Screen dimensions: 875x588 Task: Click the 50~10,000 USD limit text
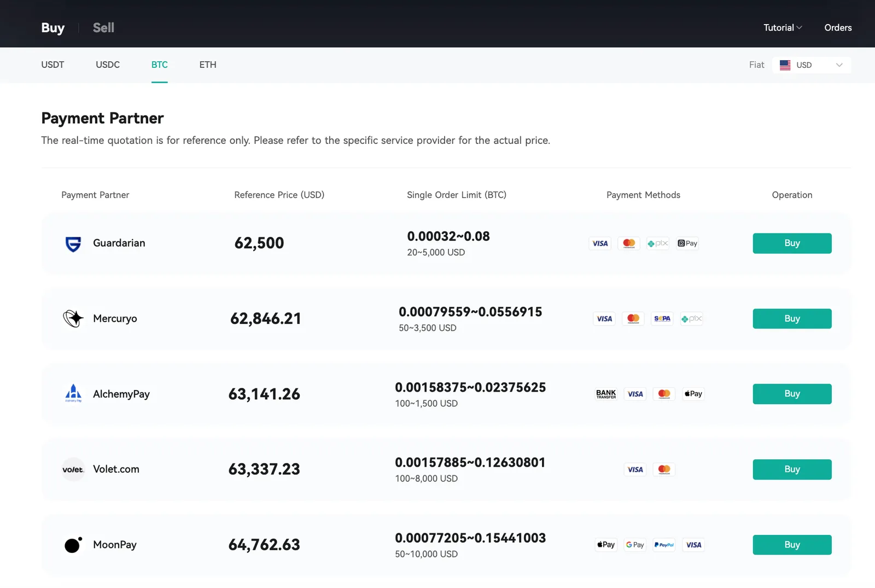coord(427,554)
